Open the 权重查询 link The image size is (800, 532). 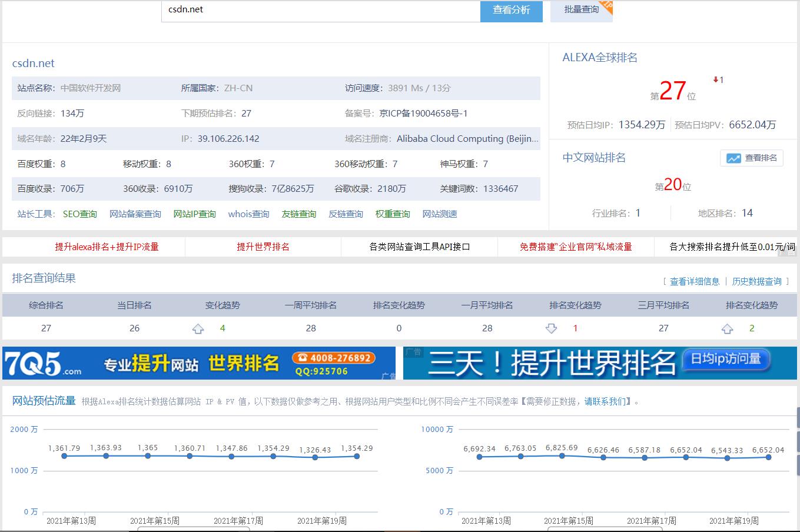coord(393,214)
